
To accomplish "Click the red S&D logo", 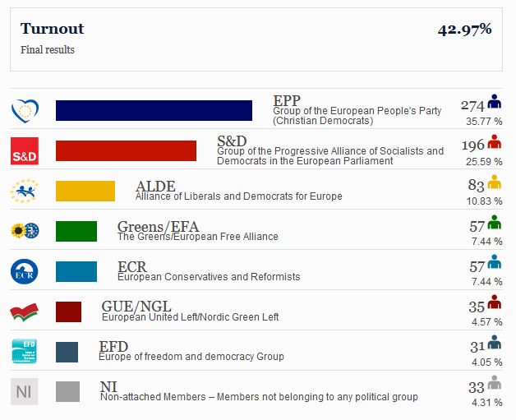I will coord(25,151).
